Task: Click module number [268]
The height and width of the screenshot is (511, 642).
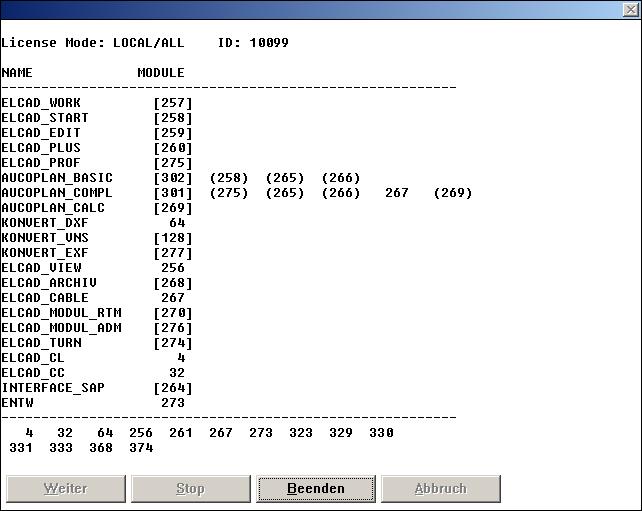Action: [173, 283]
